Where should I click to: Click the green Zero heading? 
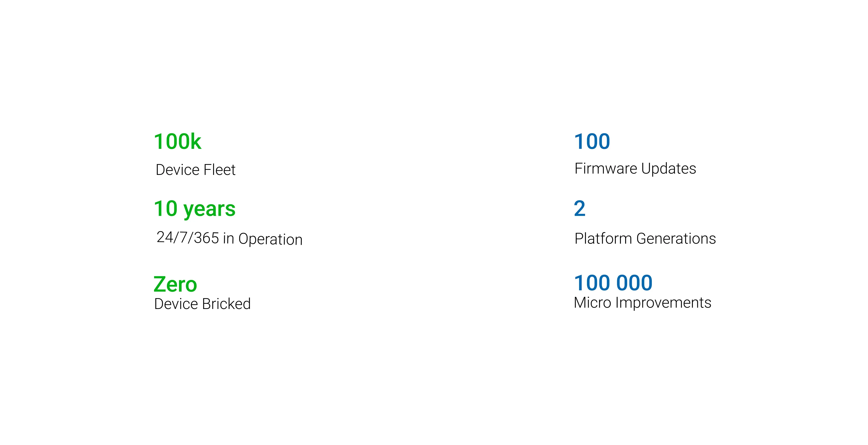[175, 284]
